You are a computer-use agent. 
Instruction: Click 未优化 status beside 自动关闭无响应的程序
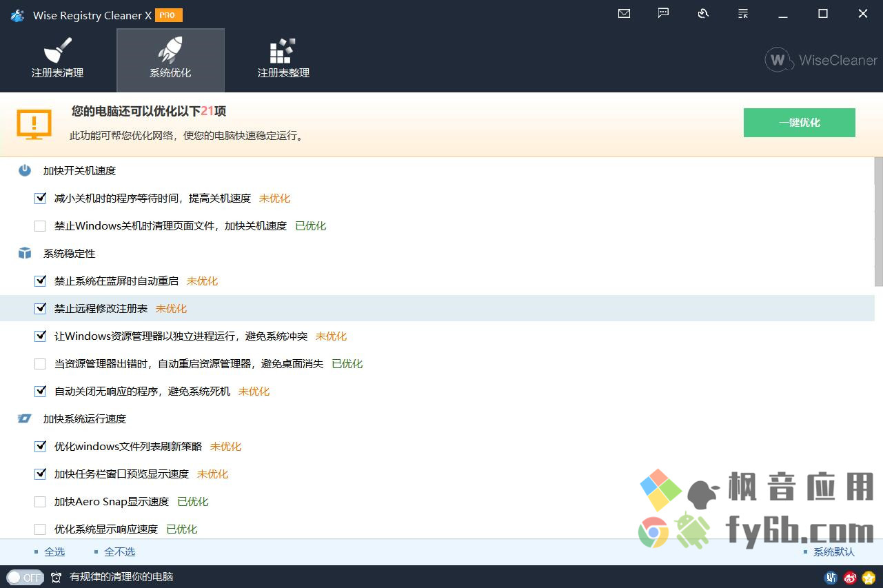pyautogui.click(x=254, y=392)
